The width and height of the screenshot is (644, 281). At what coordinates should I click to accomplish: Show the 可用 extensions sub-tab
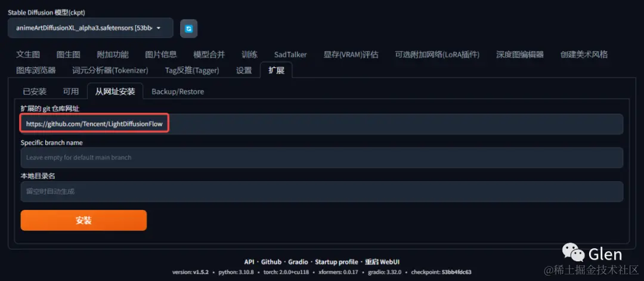coord(70,92)
